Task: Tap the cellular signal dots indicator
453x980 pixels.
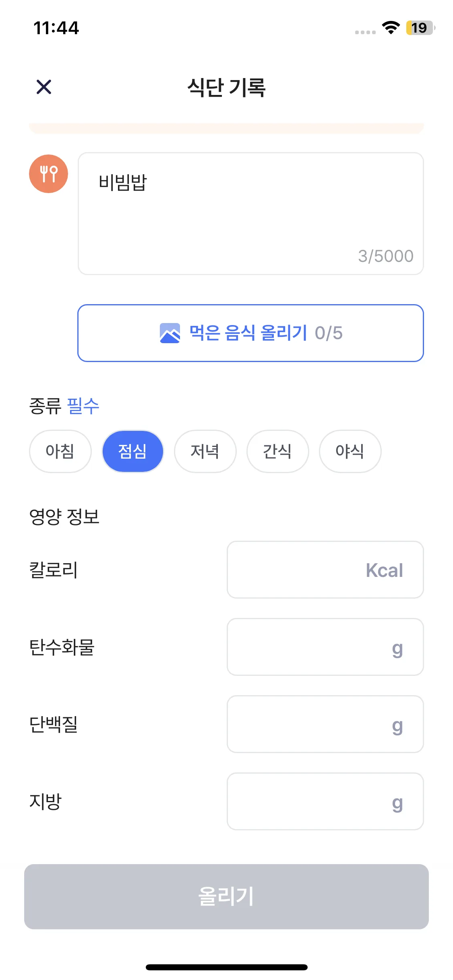Action: point(365,32)
